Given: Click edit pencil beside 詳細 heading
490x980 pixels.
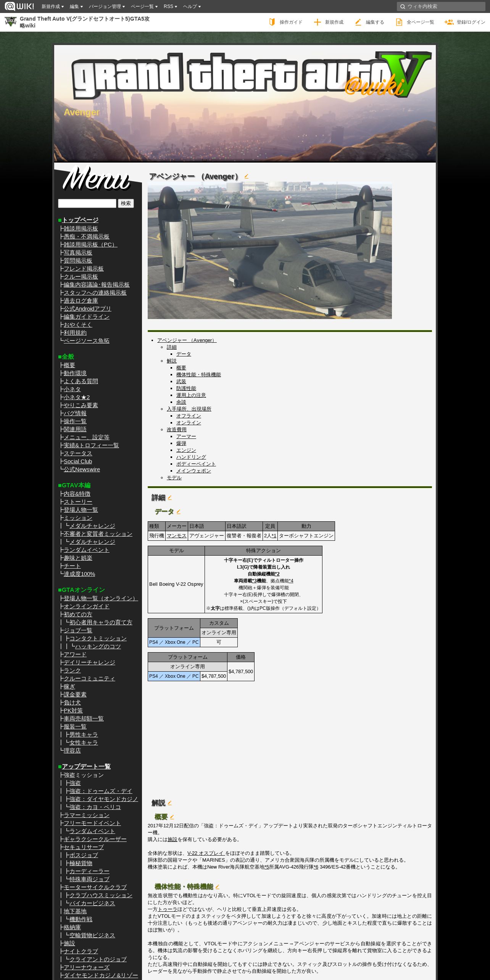Looking at the screenshot, I should pos(169,498).
